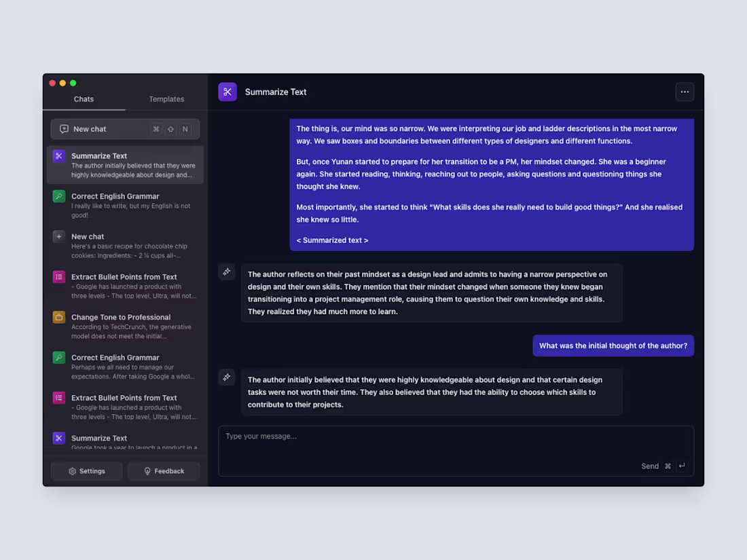
Task: Click the return key icon next to Send
Action: 682,466
